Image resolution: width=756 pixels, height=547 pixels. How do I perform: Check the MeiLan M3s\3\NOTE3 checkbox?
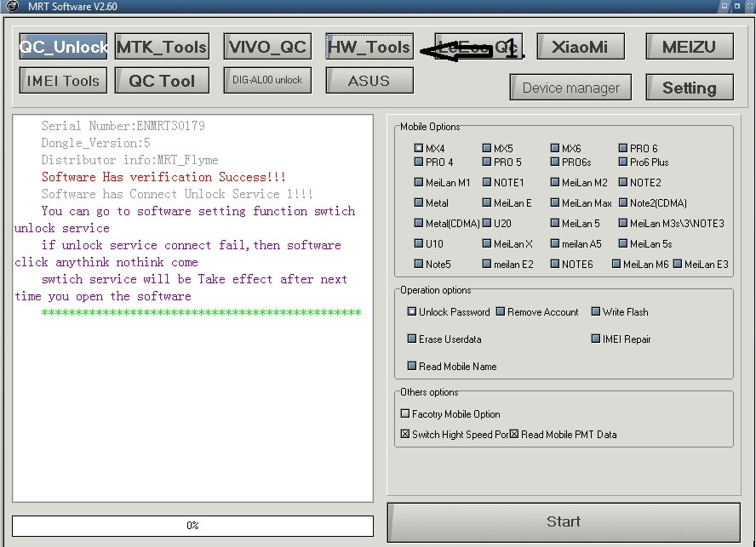click(623, 223)
